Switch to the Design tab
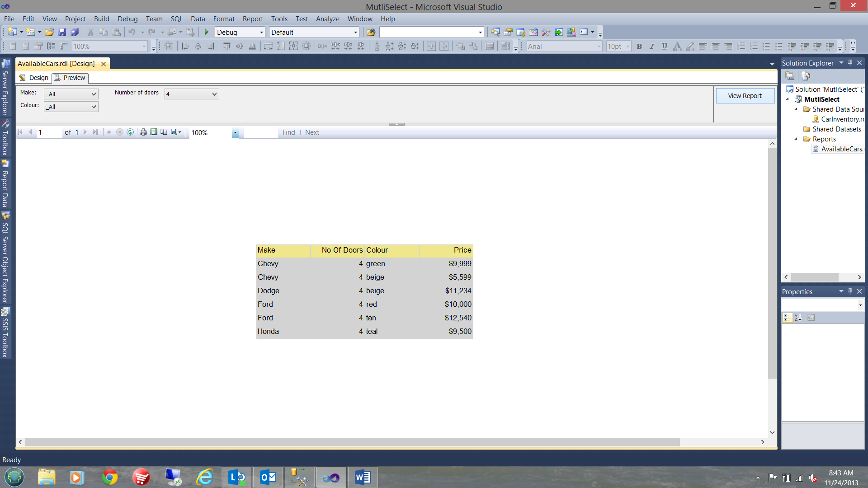 pyautogui.click(x=34, y=78)
